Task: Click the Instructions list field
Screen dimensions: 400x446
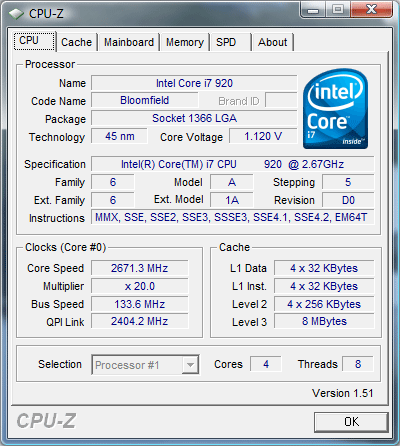Action: tap(232, 217)
